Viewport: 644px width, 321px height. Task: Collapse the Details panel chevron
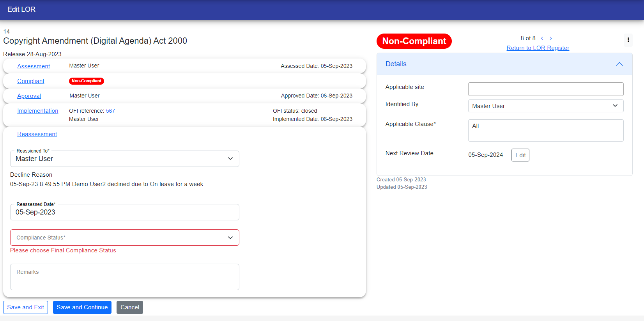[x=619, y=64]
